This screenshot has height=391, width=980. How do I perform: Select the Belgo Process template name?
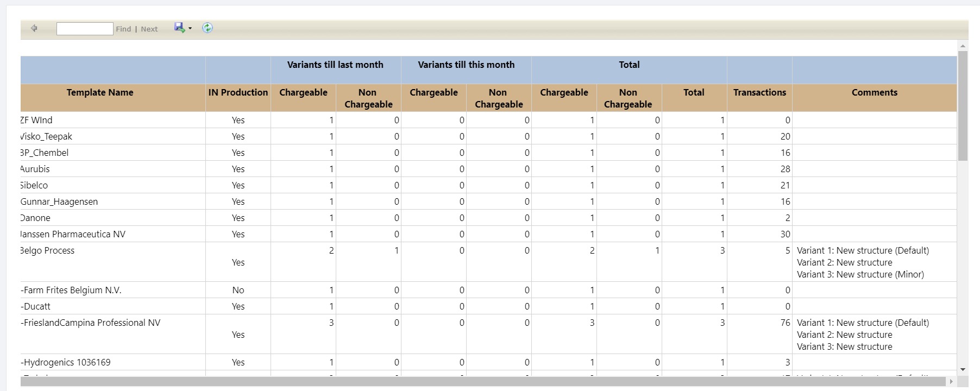click(x=47, y=250)
